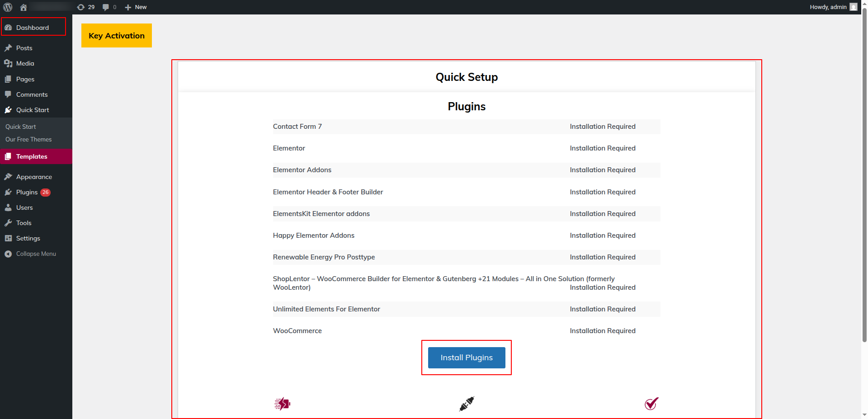The image size is (868, 419).
Task: Click the updates icon showing 29
Action: pos(86,7)
